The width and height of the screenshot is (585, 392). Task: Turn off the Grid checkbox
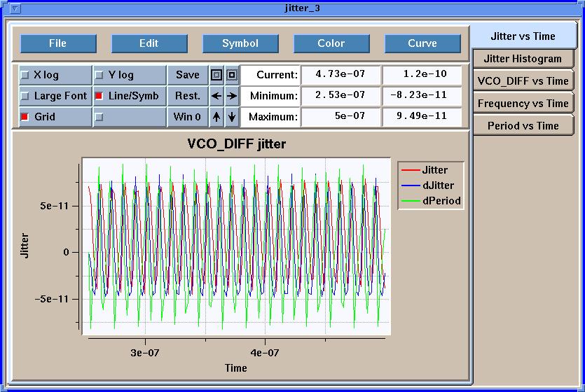tap(25, 117)
